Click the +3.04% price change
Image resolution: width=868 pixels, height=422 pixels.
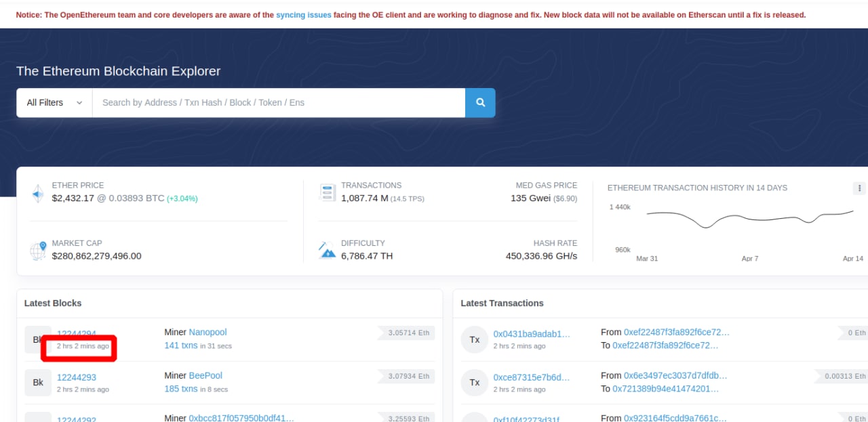pyautogui.click(x=182, y=199)
